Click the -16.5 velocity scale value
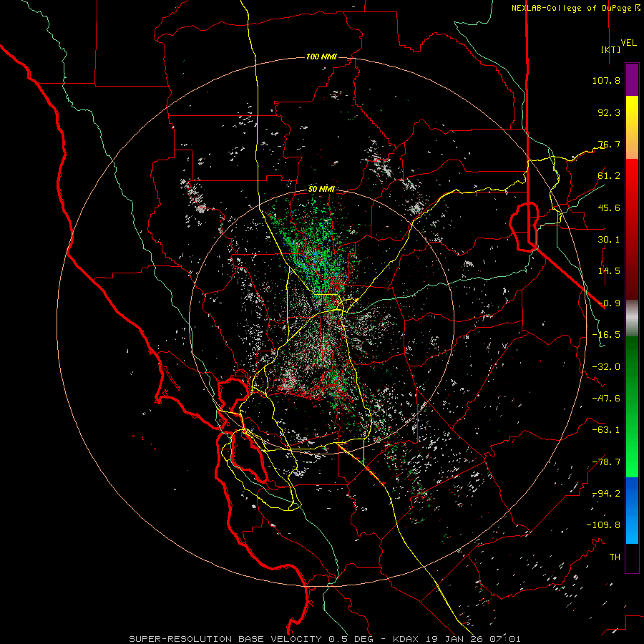Image resolution: width=644 pixels, height=644 pixels. (606, 335)
